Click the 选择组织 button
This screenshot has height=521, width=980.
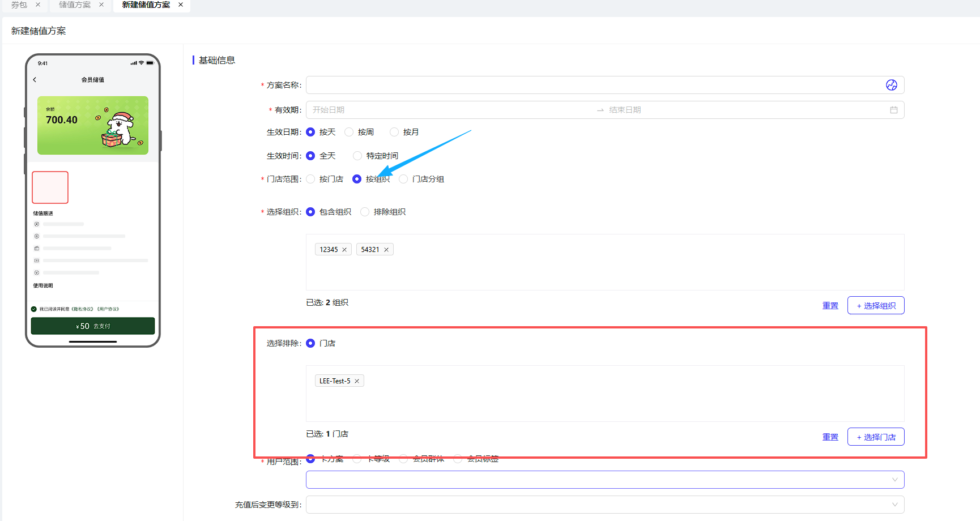(x=875, y=305)
